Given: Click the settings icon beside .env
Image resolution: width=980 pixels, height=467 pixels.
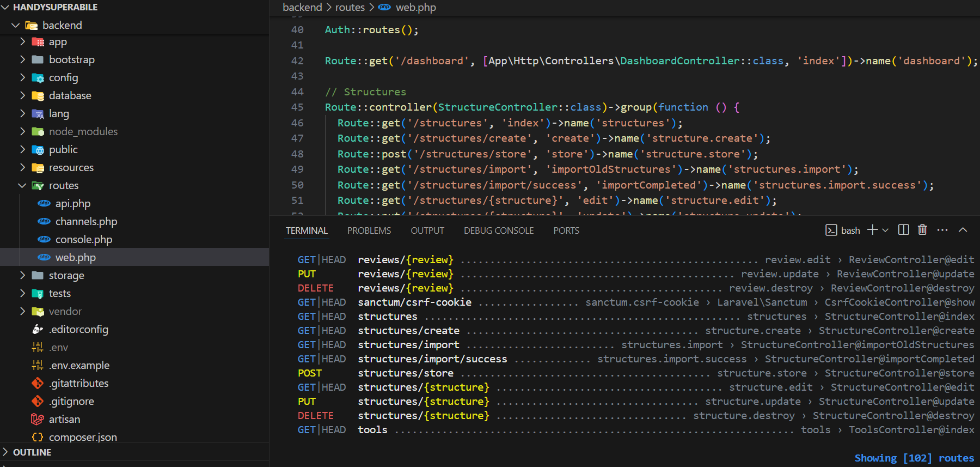Looking at the screenshot, I should pos(38,347).
